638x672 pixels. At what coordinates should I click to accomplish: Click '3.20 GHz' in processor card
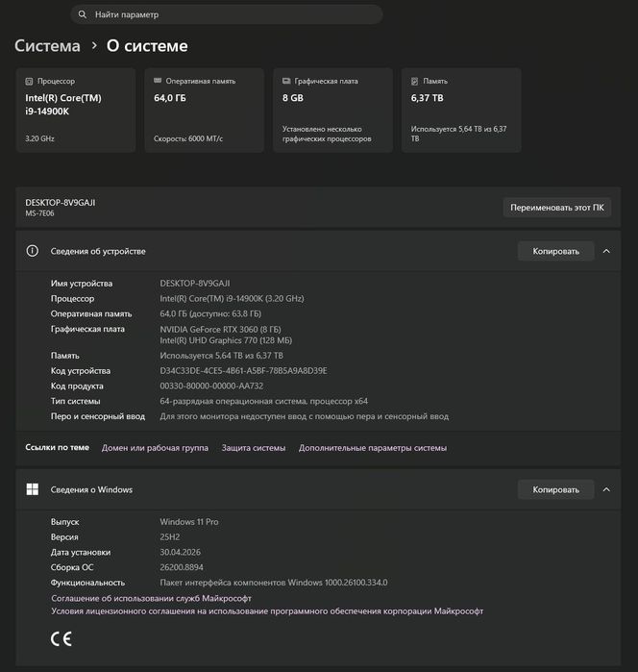39,138
